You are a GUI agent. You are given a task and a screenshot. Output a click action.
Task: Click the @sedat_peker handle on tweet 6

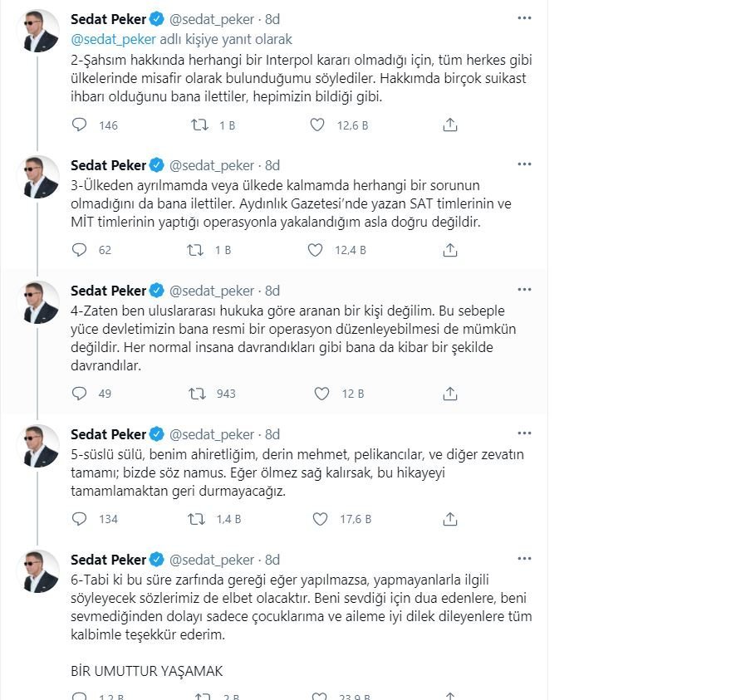coord(213,559)
